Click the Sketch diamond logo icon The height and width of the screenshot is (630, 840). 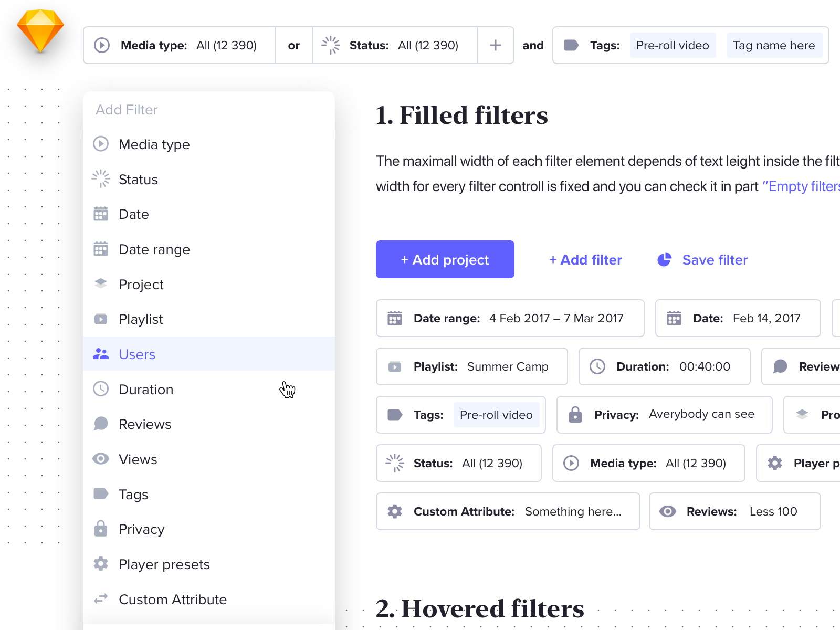[x=40, y=31]
